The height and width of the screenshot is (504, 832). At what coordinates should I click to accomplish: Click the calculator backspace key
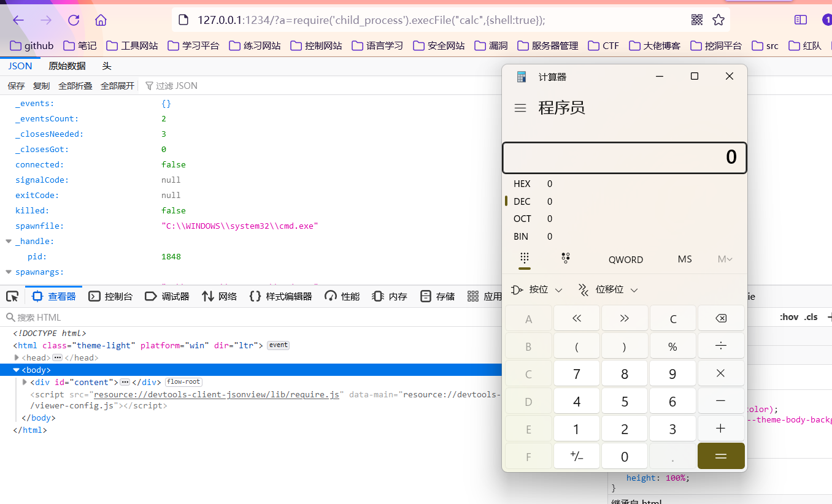point(721,319)
